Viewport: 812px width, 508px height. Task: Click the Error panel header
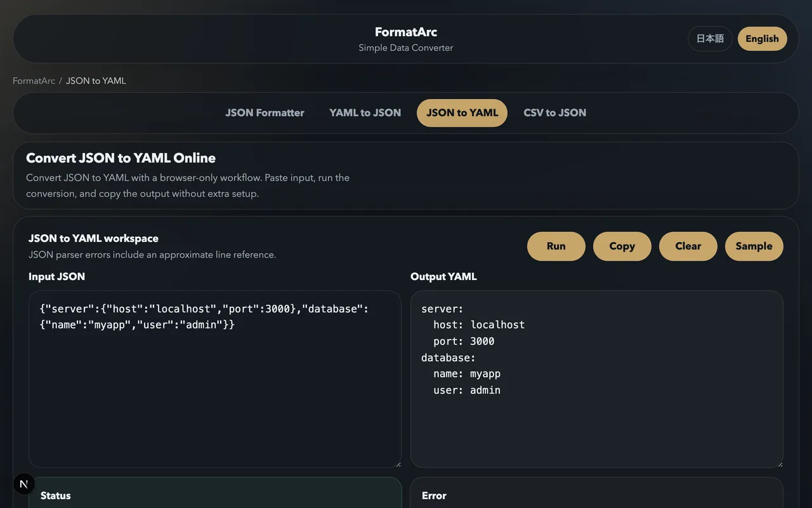coord(434,495)
